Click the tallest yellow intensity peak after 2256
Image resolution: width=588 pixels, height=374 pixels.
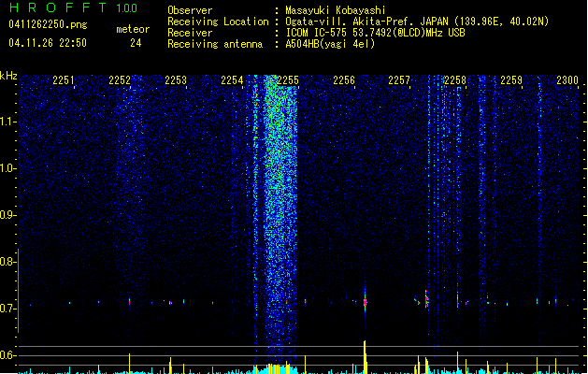click(x=365, y=356)
